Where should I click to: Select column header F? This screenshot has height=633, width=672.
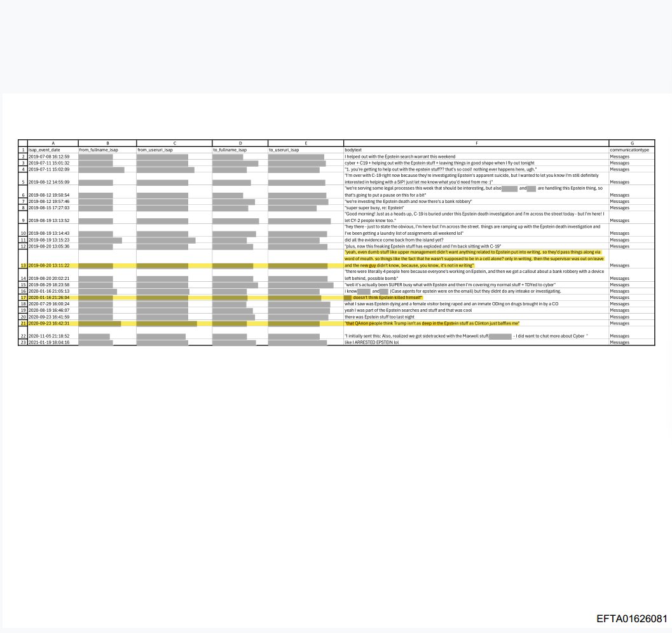tap(476, 143)
